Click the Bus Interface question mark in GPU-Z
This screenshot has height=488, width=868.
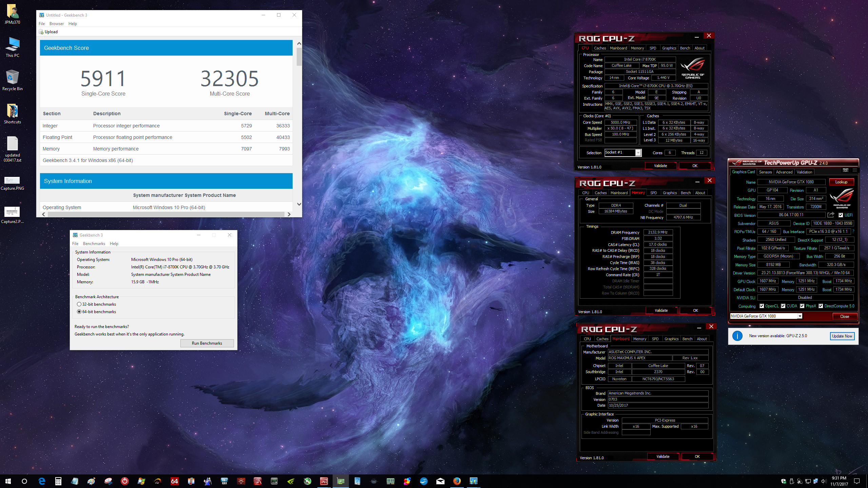(x=853, y=231)
